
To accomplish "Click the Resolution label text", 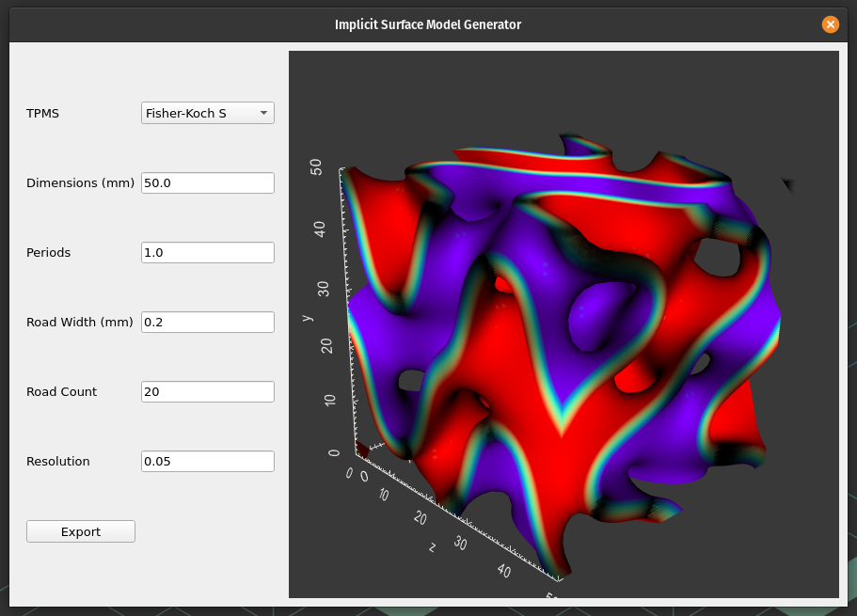I will point(58,461).
